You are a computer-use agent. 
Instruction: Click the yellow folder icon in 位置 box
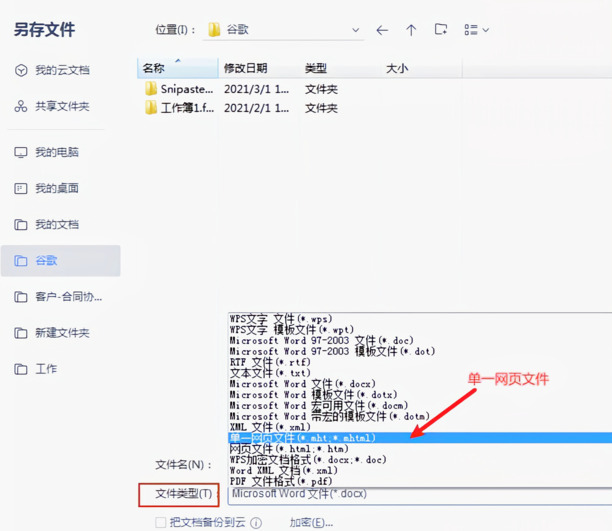(x=214, y=30)
